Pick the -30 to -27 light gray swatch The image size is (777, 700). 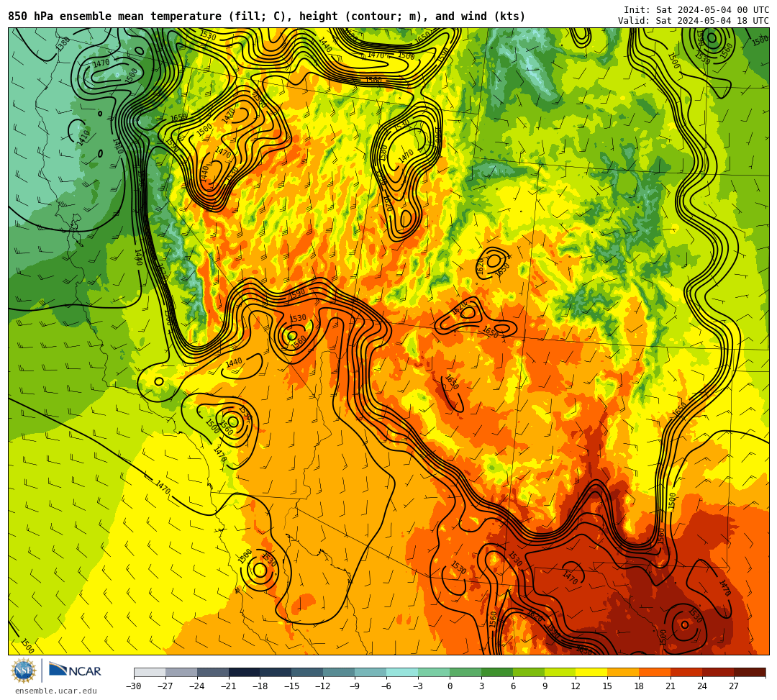point(150,672)
